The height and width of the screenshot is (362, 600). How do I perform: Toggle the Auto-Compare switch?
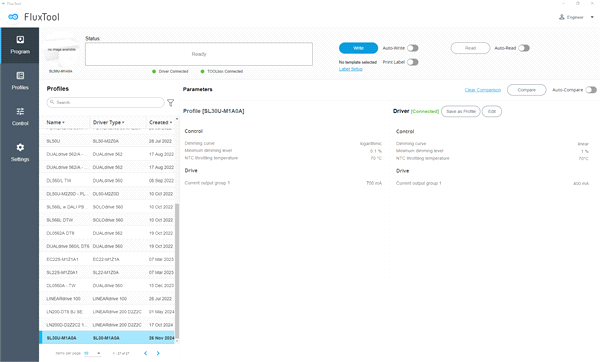click(591, 90)
